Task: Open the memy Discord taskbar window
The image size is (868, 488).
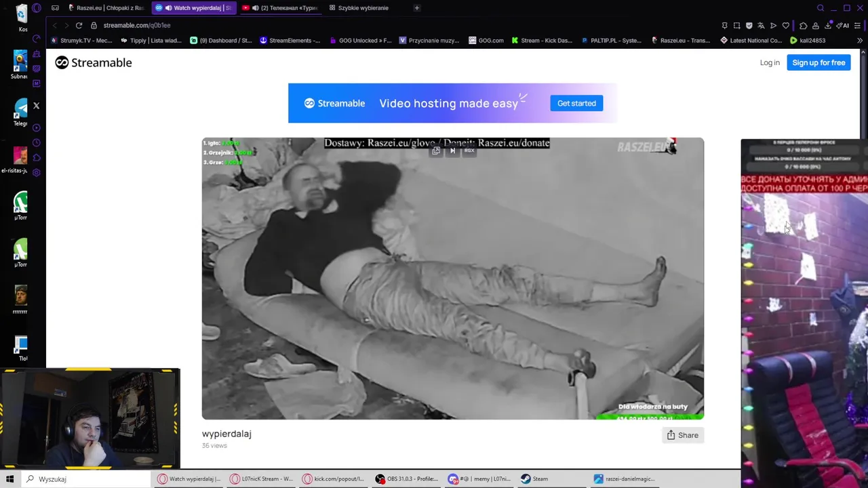Action: click(479, 479)
